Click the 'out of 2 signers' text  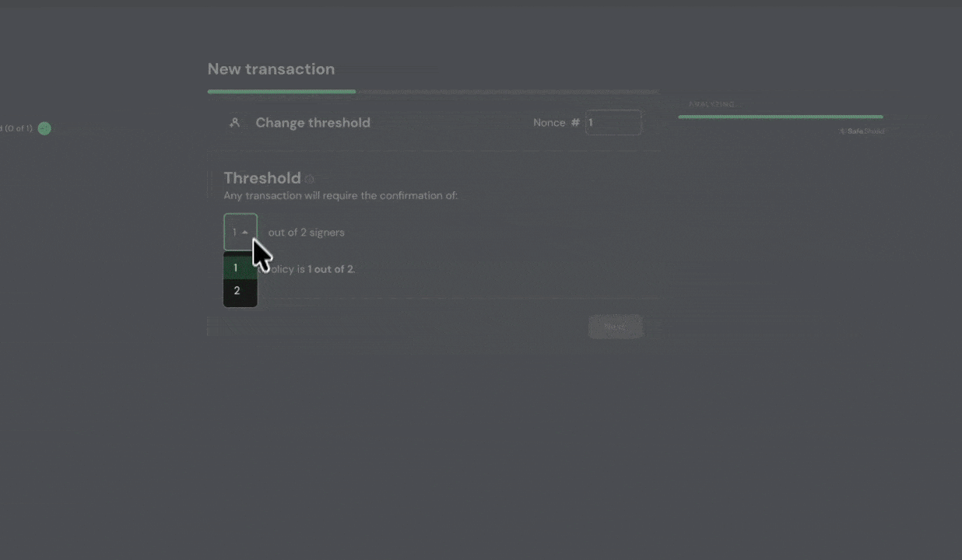click(306, 233)
